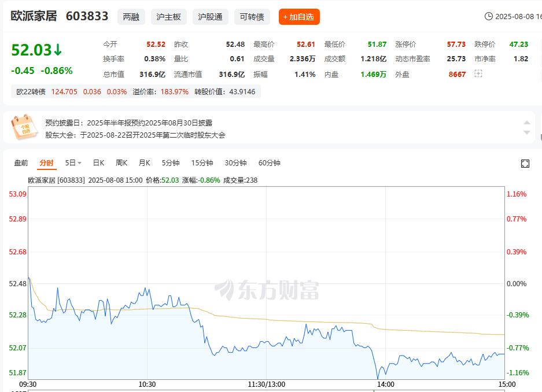Click the 动态市盈率 value 25.73
542x392 pixels.
tap(456, 59)
